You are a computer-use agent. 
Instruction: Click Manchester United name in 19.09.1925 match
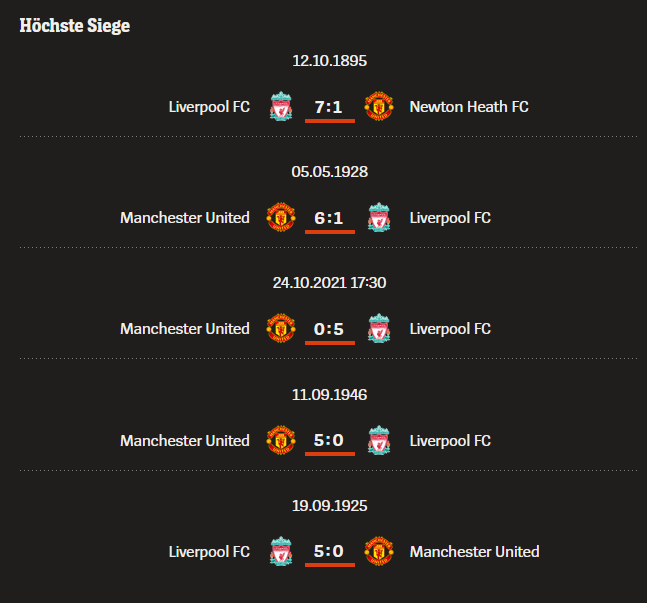[x=474, y=551]
